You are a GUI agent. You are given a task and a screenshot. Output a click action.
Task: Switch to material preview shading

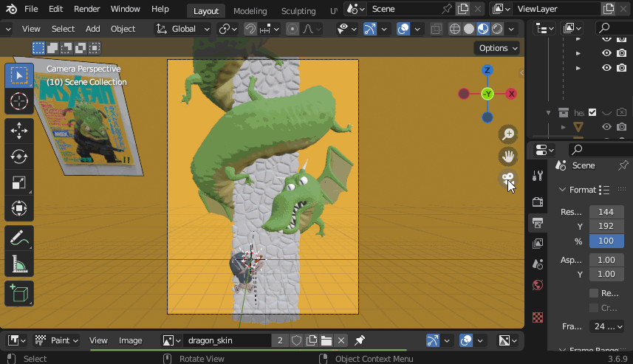point(483,29)
